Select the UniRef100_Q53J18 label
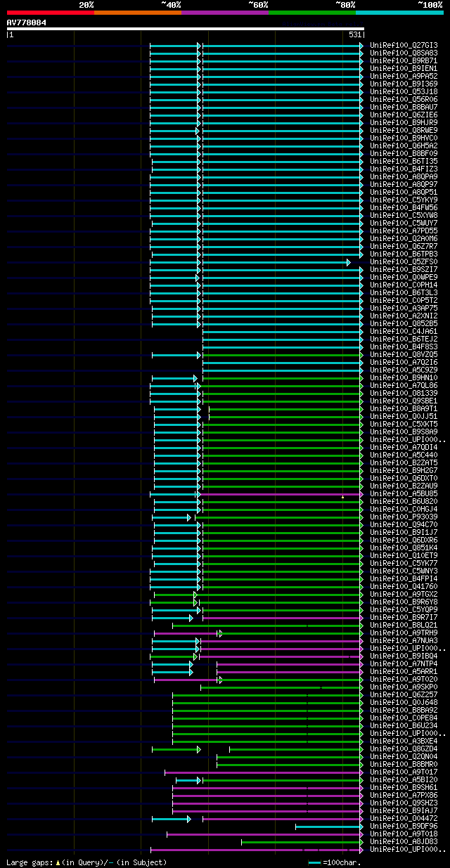 pos(404,91)
